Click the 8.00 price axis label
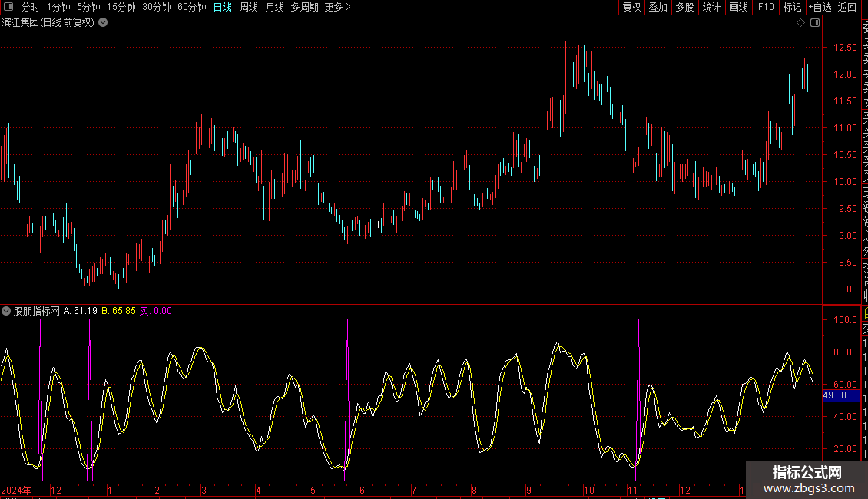868x499 pixels. click(847, 289)
